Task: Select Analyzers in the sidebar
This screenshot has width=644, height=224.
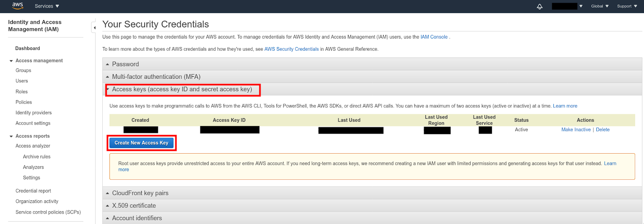Action: [x=33, y=167]
